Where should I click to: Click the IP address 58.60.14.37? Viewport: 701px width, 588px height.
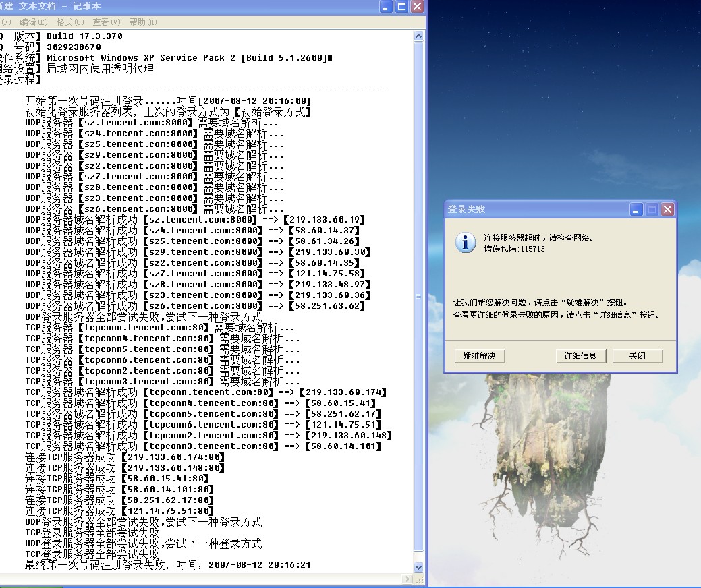[x=325, y=230]
